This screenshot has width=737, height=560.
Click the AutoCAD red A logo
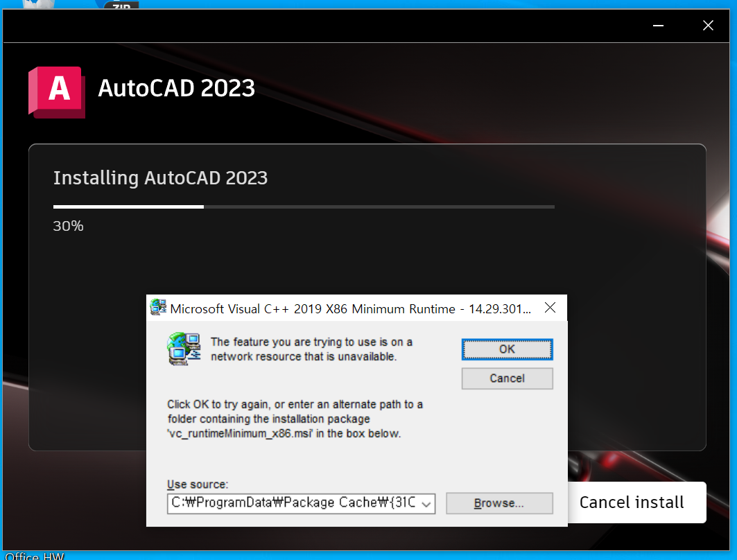(57, 92)
